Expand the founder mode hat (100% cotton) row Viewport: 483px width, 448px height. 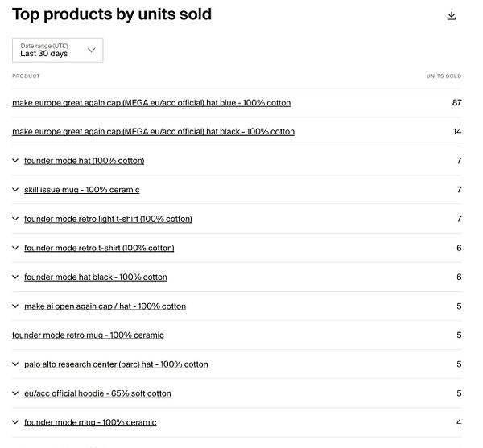(x=15, y=161)
